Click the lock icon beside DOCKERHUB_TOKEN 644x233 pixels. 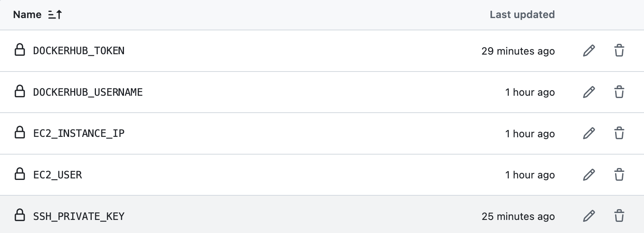pos(20,50)
